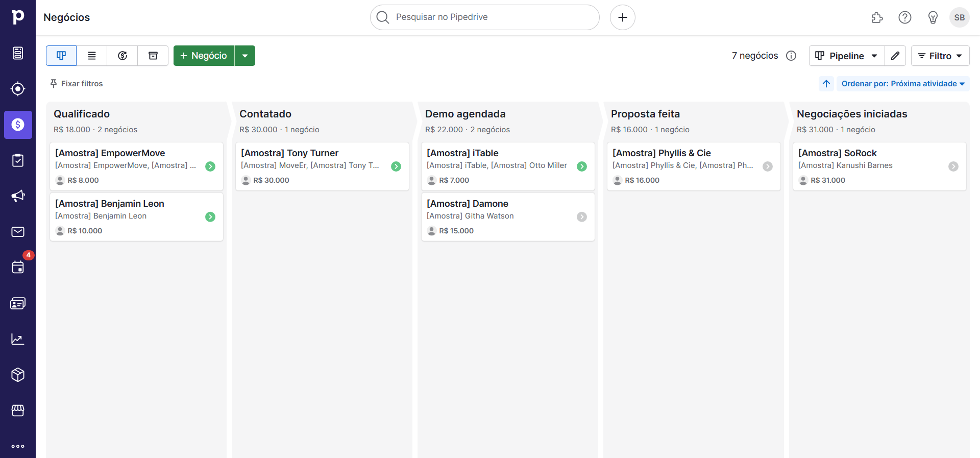This screenshot has height=458, width=980.
Task: Open the Leads inbox sidebar icon
Action: tap(18, 53)
